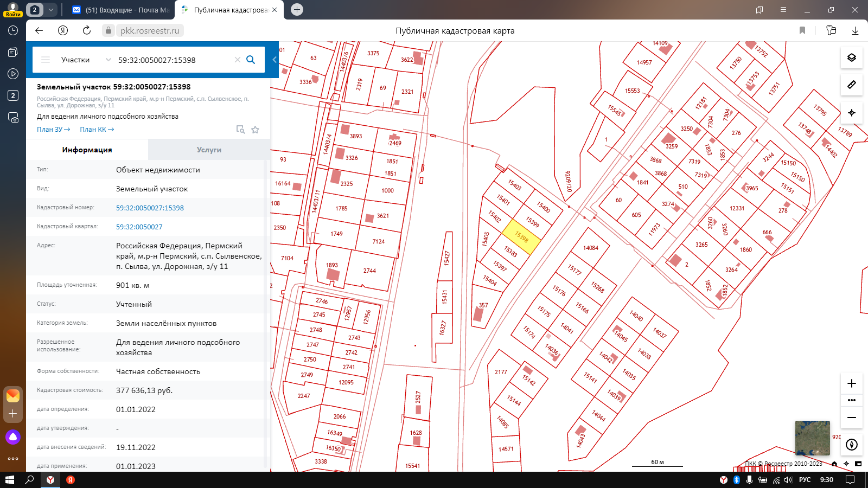
Task: Click the cadastral number search field
Action: click(174, 60)
